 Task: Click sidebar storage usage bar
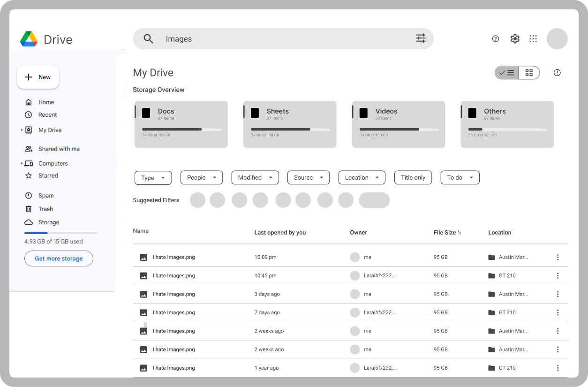tap(61, 233)
